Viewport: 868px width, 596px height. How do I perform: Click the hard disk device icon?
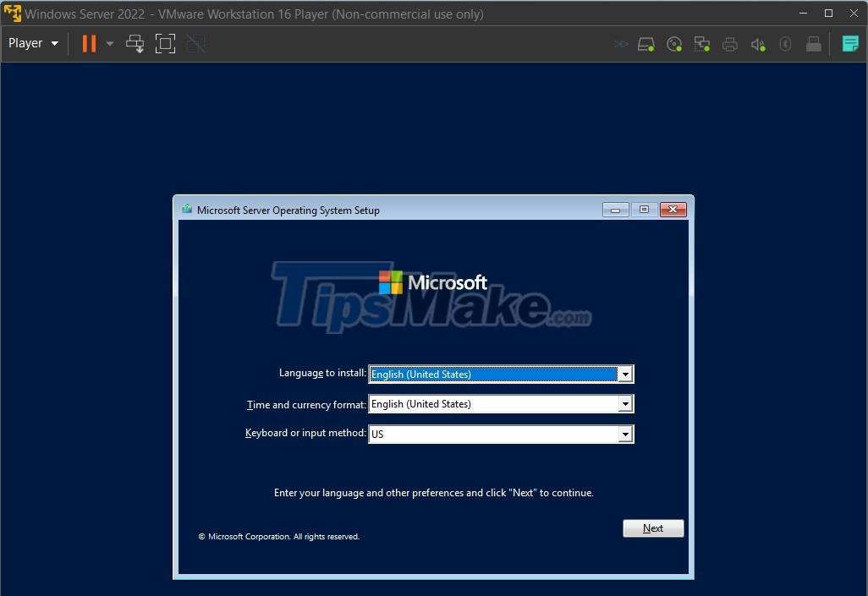[646, 44]
